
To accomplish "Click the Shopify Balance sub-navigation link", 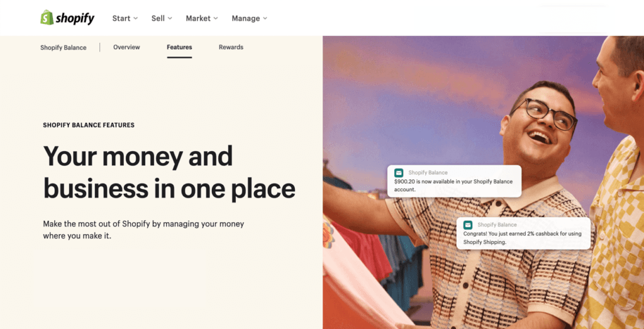I will point(64,48).
